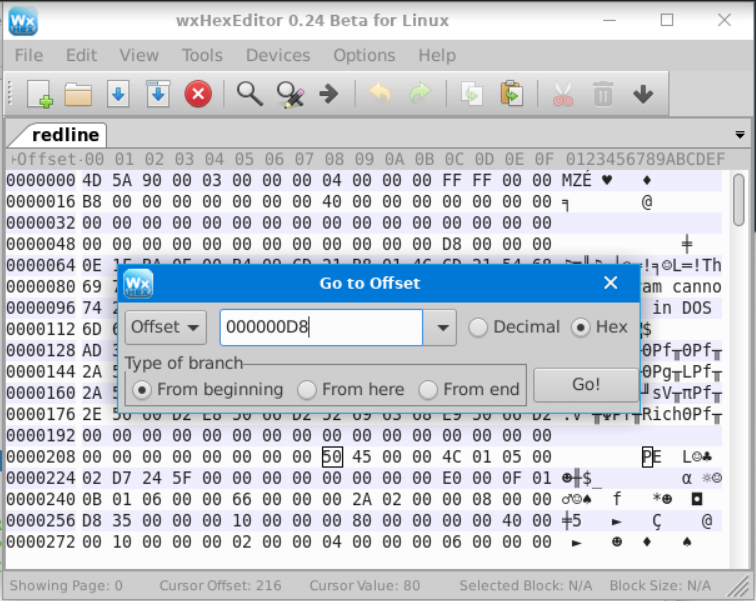This screenshot has width=756, height=601.
Task: Click the Selected Block: N/A status entry
Action: click(526, 586)
